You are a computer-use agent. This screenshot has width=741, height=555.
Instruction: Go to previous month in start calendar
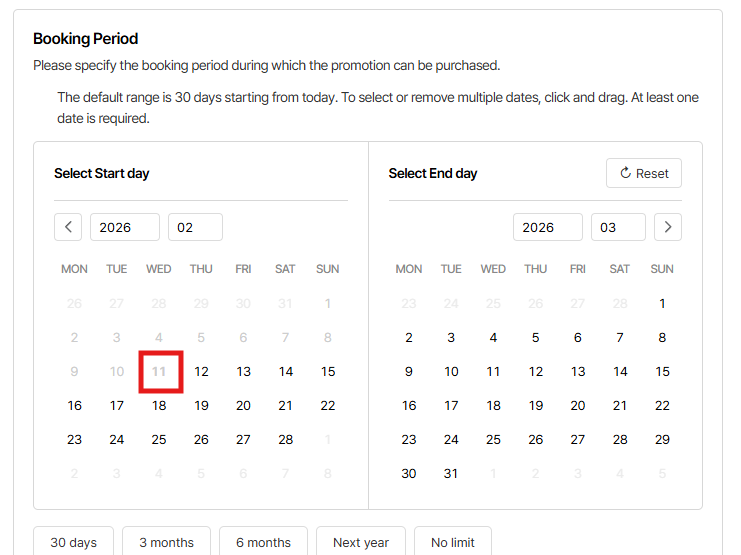68,227
